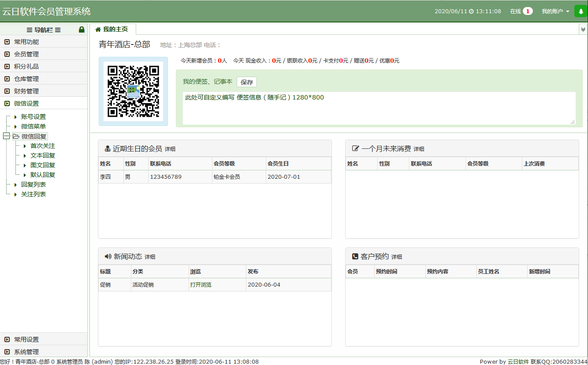This screenshot has height=365, width=588.
Task: Click the 常用功能 sidebar icon
Action: 7,42
